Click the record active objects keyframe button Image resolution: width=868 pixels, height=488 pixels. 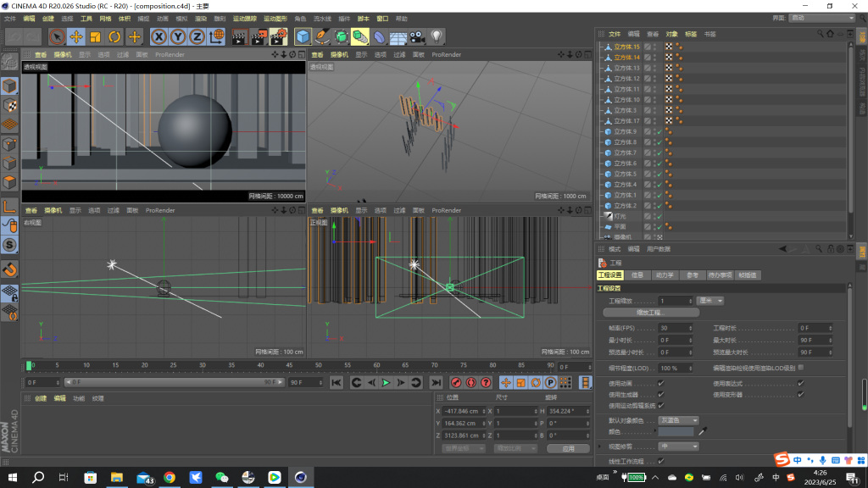[x=456, y=382]
